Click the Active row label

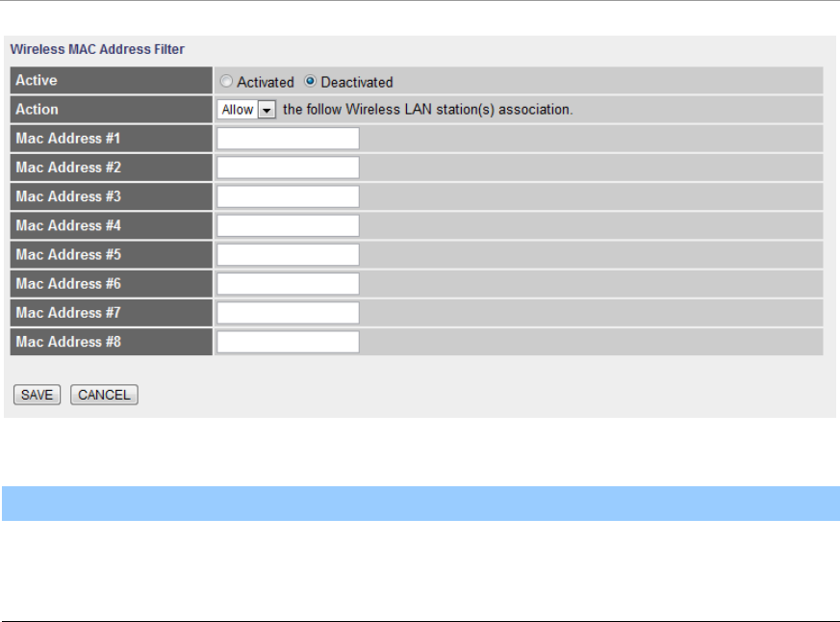click(x=37, y=81)
